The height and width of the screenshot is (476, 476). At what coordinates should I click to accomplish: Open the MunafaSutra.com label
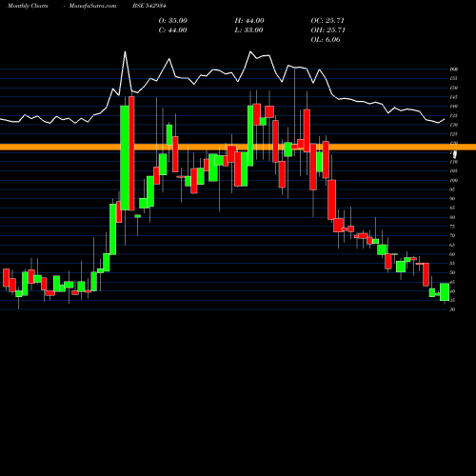[92, 6]
